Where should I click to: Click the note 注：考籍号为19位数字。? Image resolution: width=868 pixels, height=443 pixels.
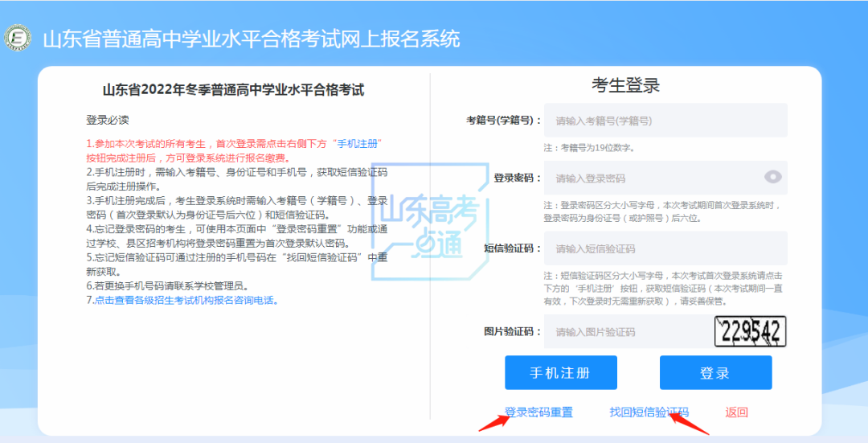coord(589,148)
